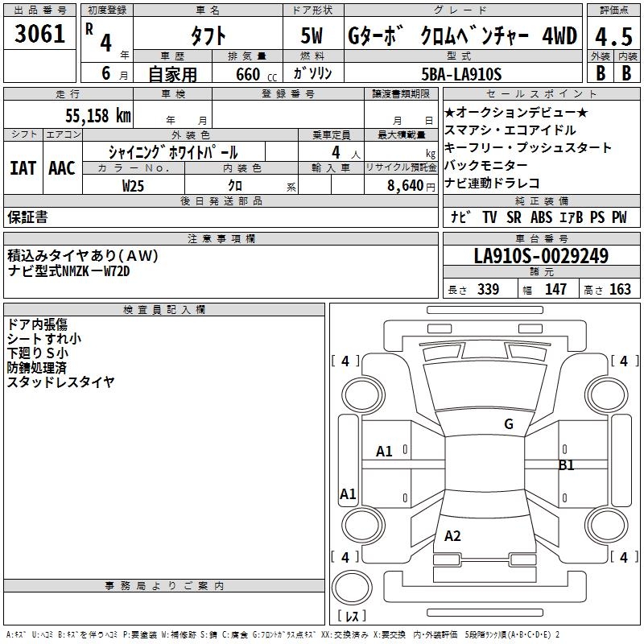Click the lot number 3061

[40, 35]
